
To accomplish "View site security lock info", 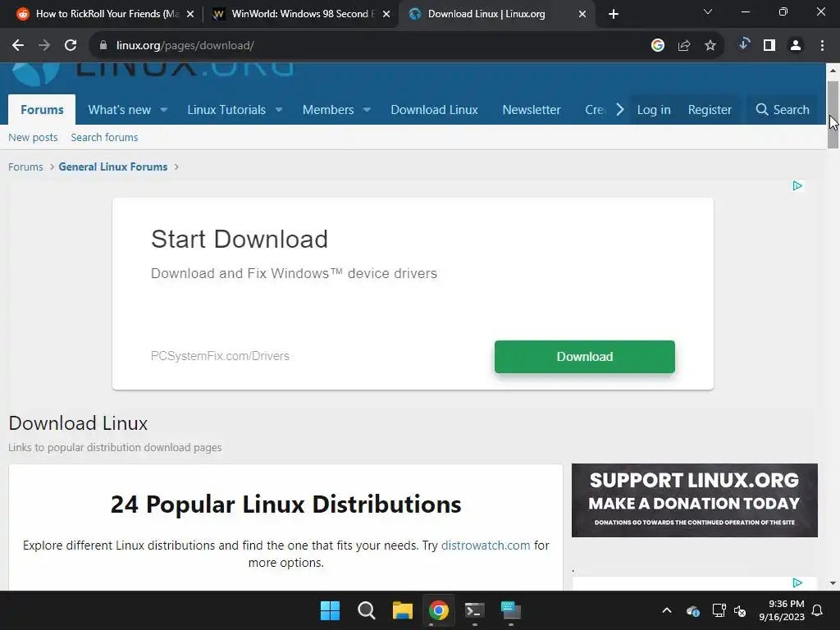I will tap(103, 46).
